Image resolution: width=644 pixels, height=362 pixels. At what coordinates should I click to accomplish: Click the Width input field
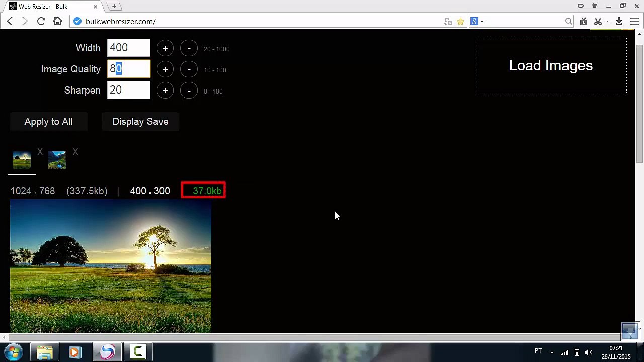(x=129, y=48)
